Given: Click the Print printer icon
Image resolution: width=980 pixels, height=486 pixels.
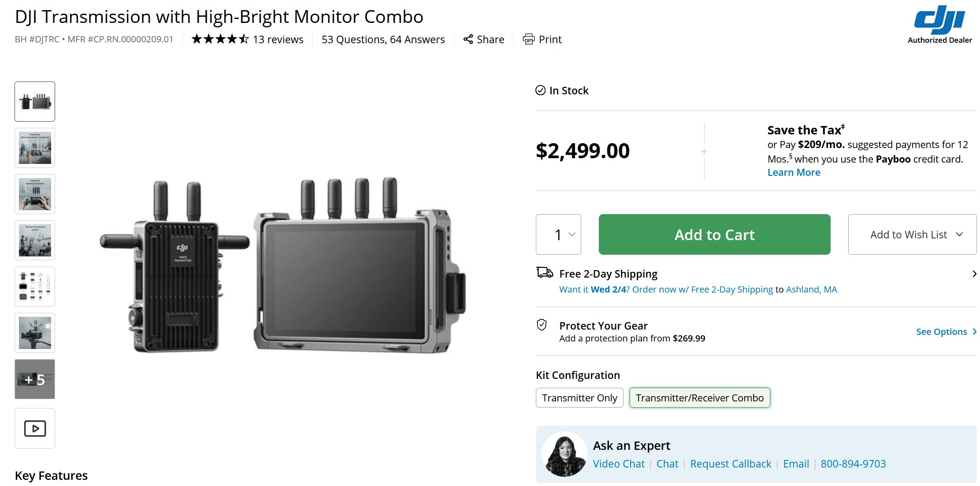Looking at the screenshot, I should pos(529,39).
